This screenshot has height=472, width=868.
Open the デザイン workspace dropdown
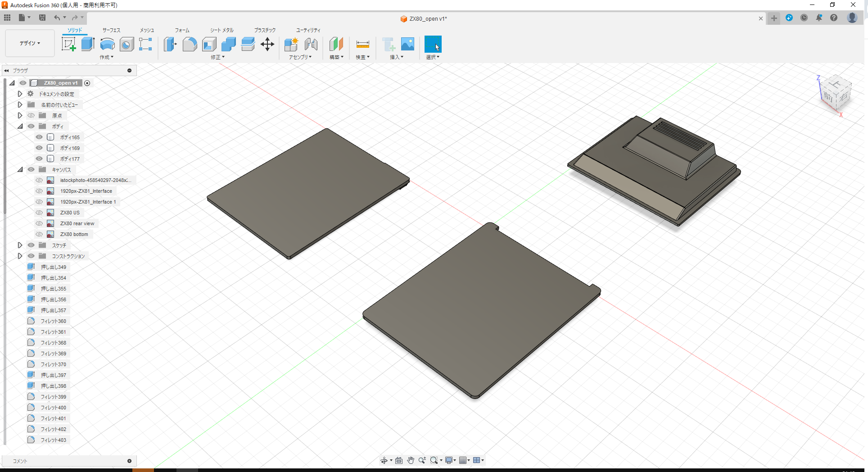(x=29, y=43)
